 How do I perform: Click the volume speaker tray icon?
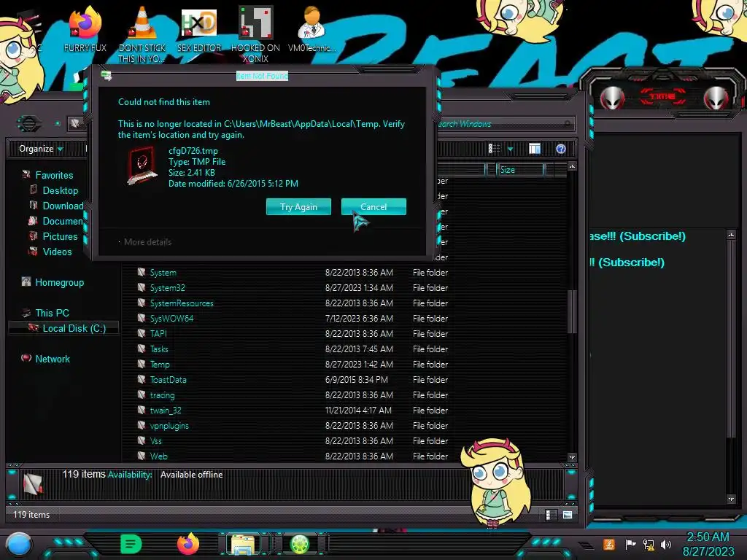pos(665,544)
